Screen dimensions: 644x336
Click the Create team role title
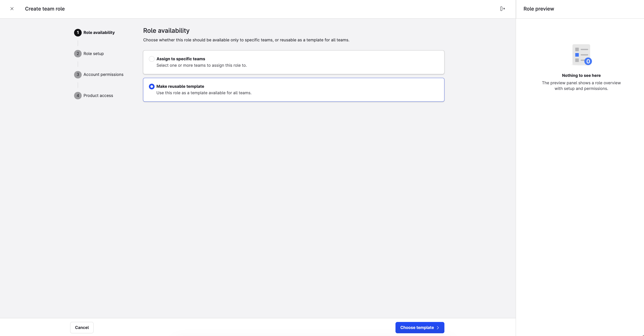click(x=45, y=9)
